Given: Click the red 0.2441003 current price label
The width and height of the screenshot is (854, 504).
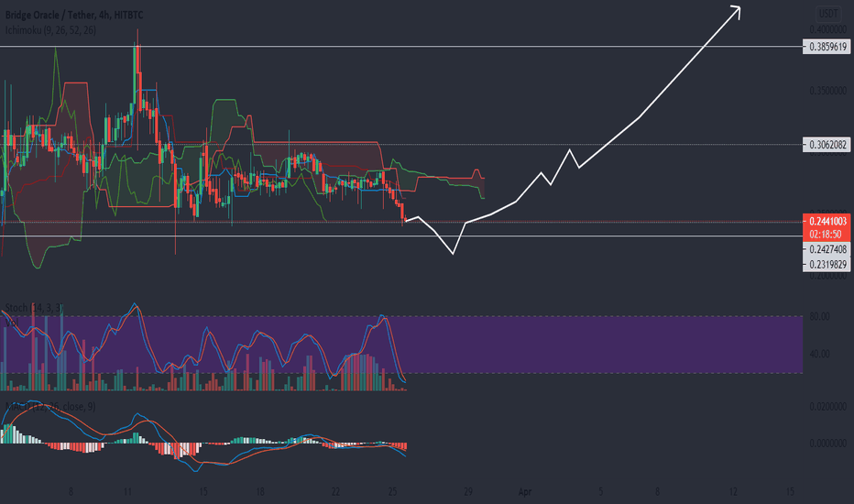Looking at the screenshot, I should [827, 221].
